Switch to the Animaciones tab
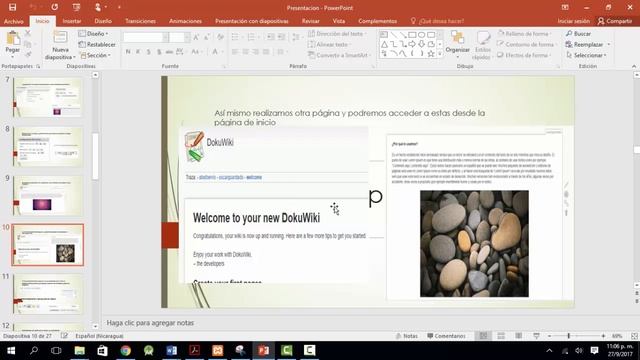 click(x=185, y=21)
